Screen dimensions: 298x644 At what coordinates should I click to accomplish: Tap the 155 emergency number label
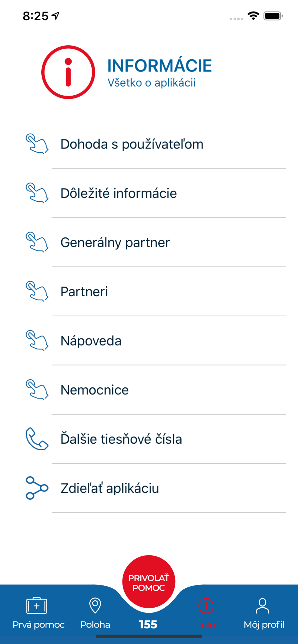pos(148,624)
